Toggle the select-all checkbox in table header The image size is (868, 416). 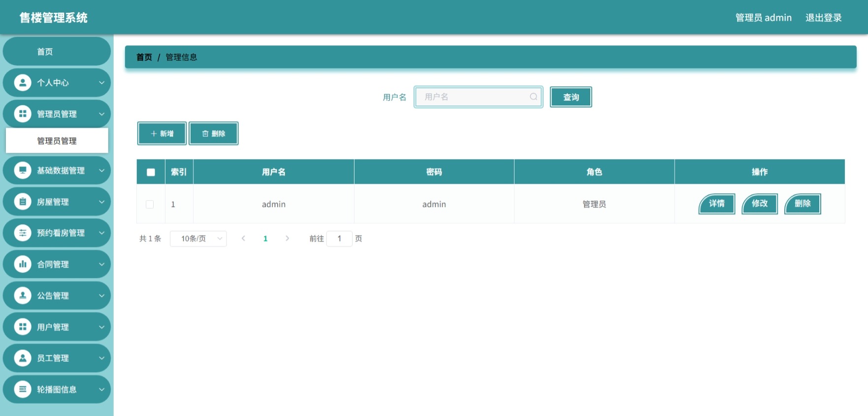tap(151, 172)
